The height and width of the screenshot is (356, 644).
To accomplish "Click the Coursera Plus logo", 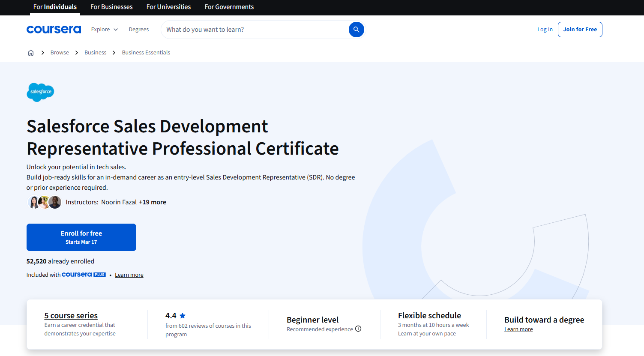I will 84,275.
